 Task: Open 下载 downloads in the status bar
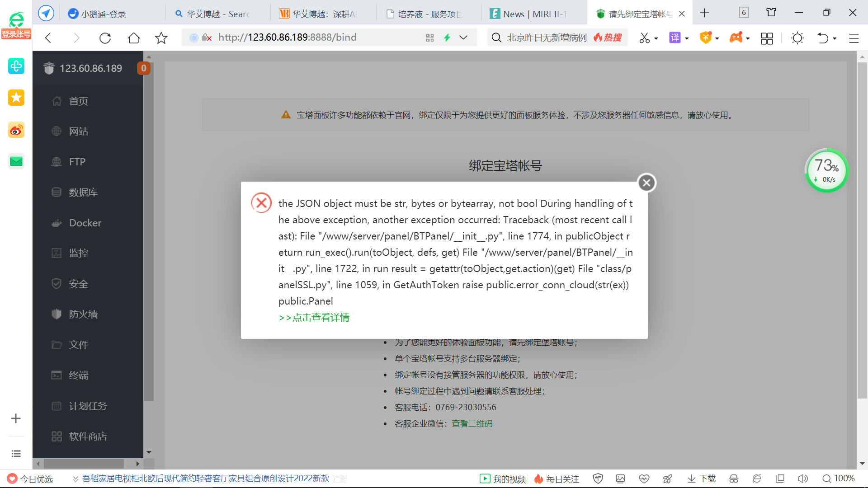click(702, 479)
